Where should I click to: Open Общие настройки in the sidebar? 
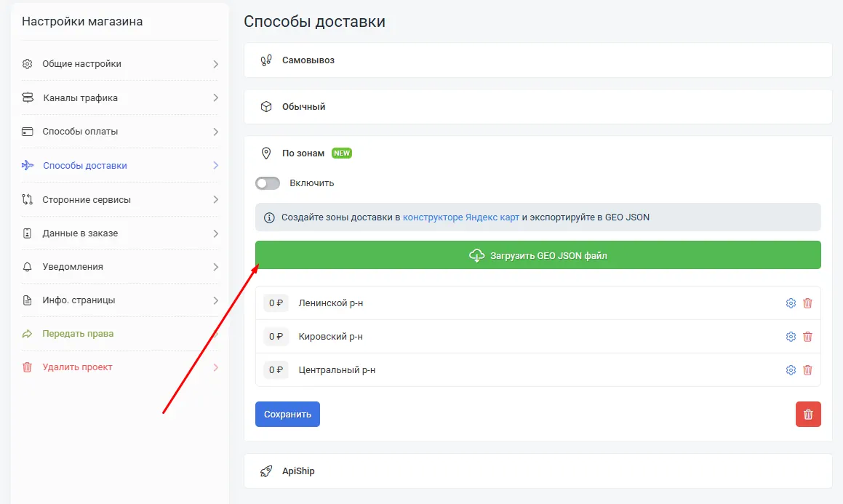tap(81, 64)
